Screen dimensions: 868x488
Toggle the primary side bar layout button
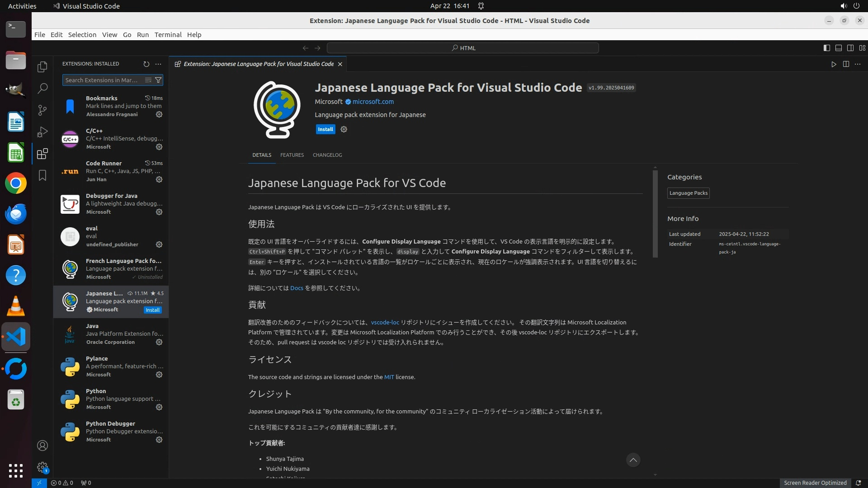tap(826, 48)
